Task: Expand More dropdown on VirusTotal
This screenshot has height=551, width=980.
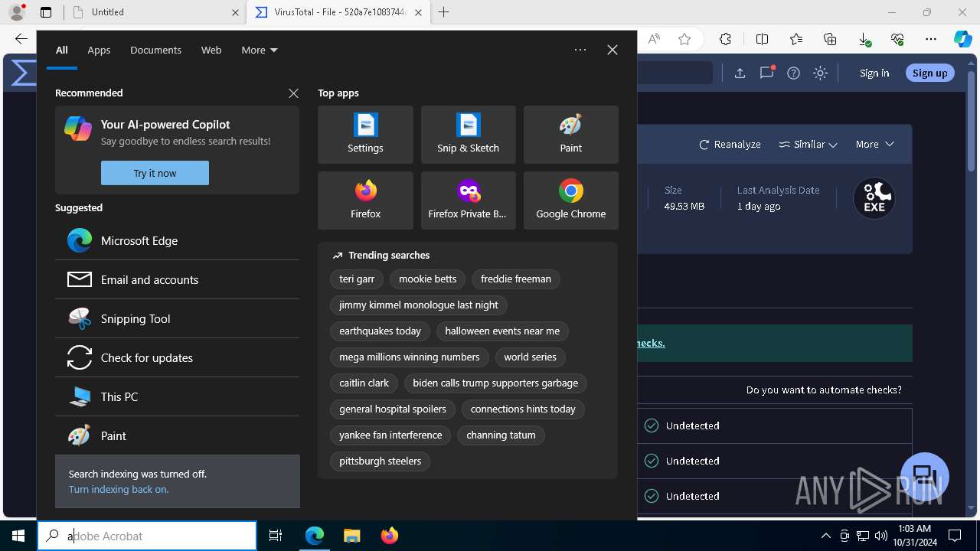Action: click(874, 144)
